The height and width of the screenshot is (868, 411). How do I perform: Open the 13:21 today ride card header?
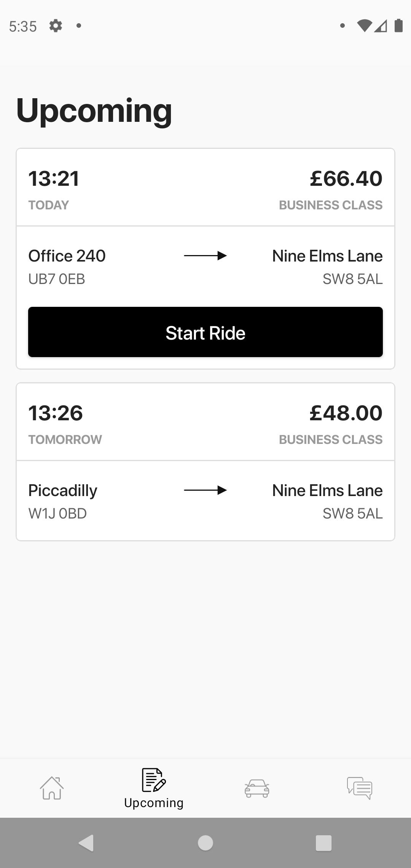(x=205, y=188)
